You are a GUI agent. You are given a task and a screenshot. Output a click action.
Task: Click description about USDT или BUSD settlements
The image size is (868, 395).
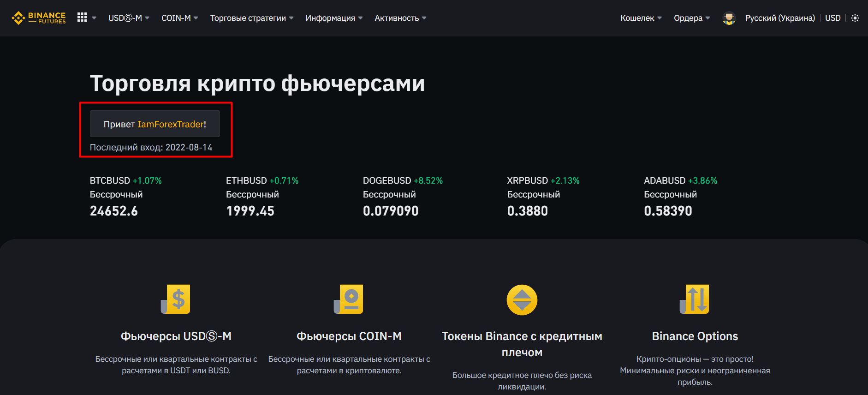click(x=176, y=365)
